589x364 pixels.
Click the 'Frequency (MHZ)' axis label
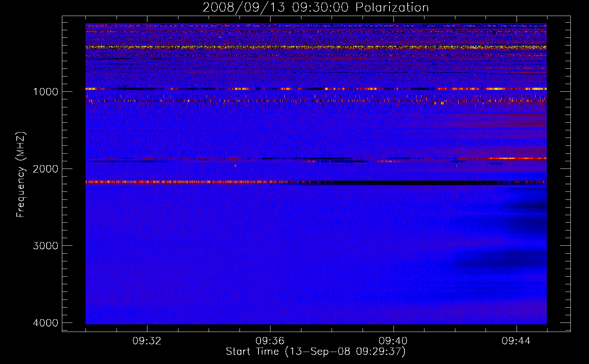tap(21, 175)
